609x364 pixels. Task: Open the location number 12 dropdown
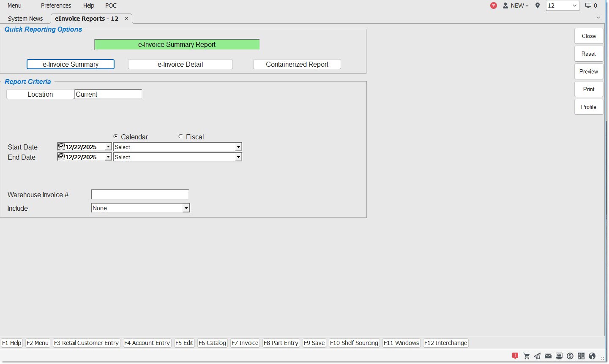[x=574, y=5]
